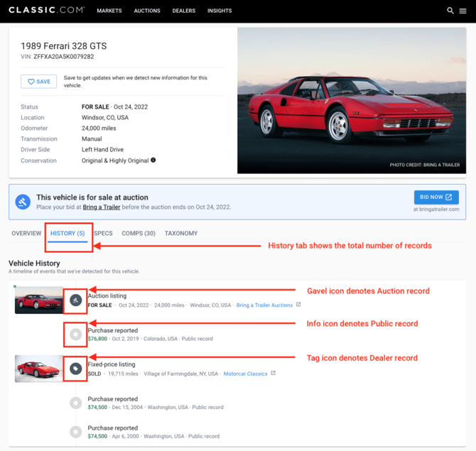Open the Insights menu

[220, 11]
